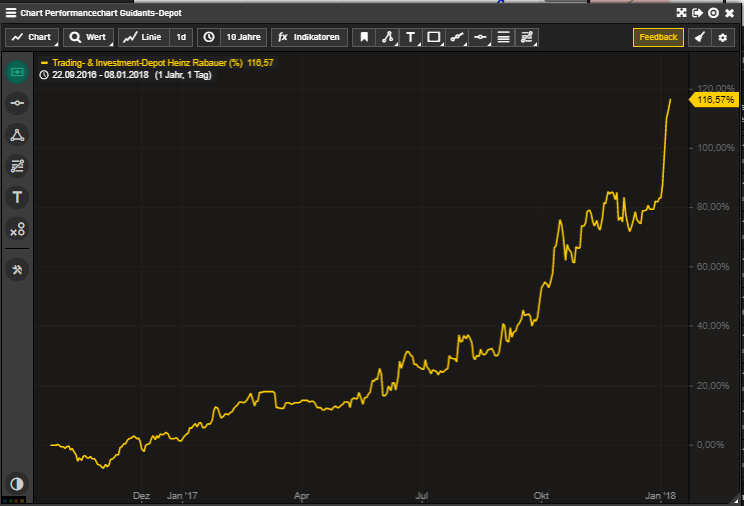This screenshot has width=744, height=506.
Task: Open the Chart dropdown button
Action: [32, 37]
